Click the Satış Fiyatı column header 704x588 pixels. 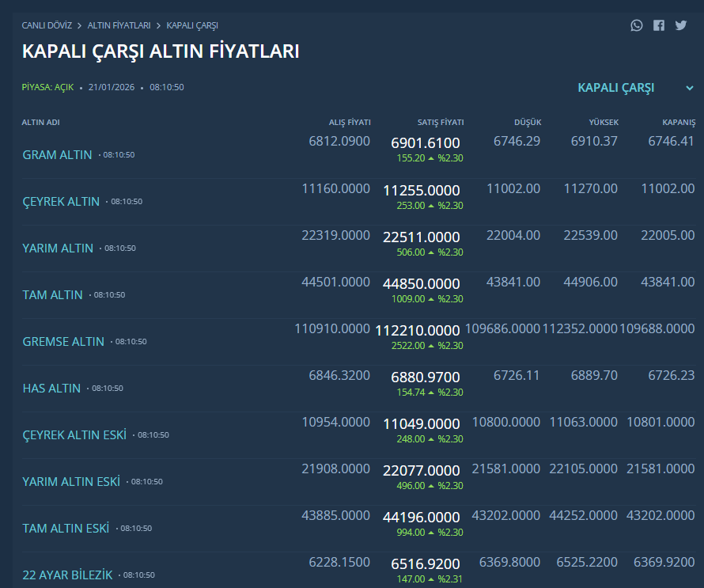pyautogui.click(x=441, y=123)
